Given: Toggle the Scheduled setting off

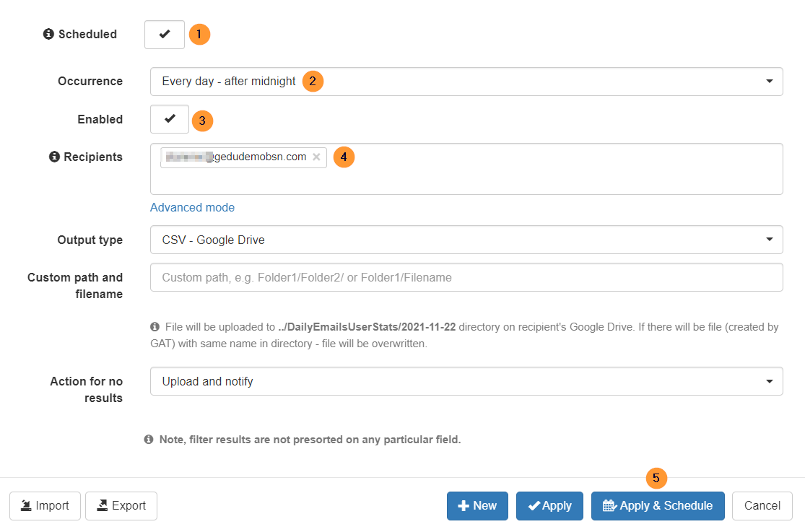Looking at the screenshot, I should click(x=164, y=34).
